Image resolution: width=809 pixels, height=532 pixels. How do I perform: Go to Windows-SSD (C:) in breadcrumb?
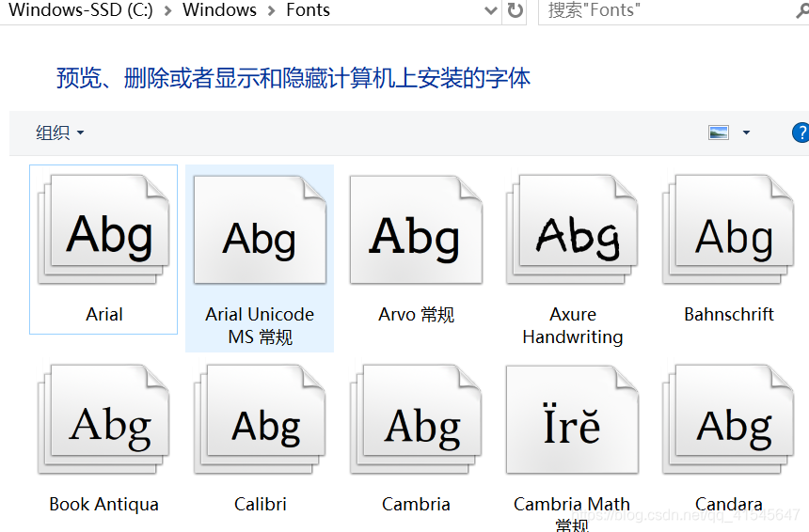pos(81,9)
